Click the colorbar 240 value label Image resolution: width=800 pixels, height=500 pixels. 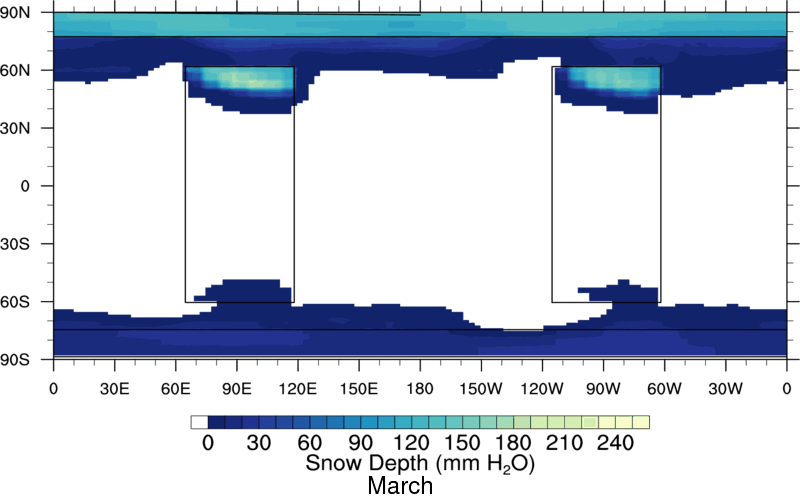click(615, 442)
